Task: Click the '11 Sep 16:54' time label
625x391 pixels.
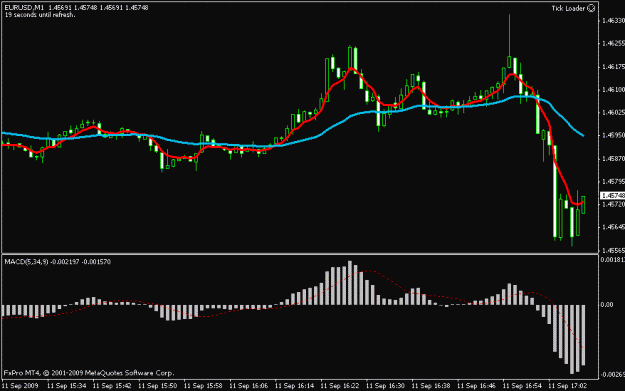Action: coord(522,385)
